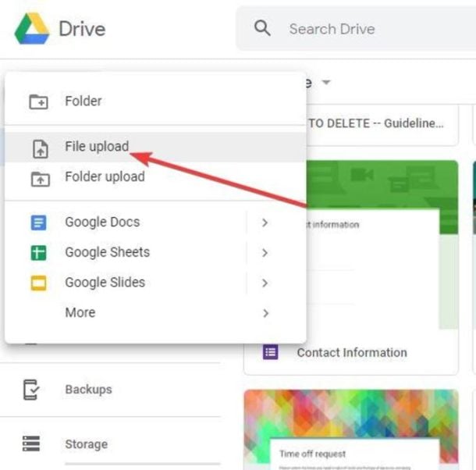Viewport: 476px width, 470px height.
Task: Click the yellow Google Slides icon
Action: tap(38, 283)
